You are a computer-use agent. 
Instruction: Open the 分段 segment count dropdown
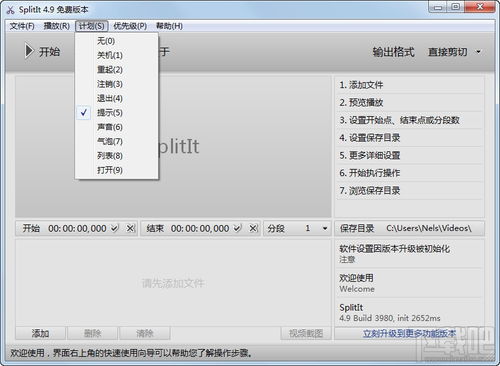(x=324, y=229)
